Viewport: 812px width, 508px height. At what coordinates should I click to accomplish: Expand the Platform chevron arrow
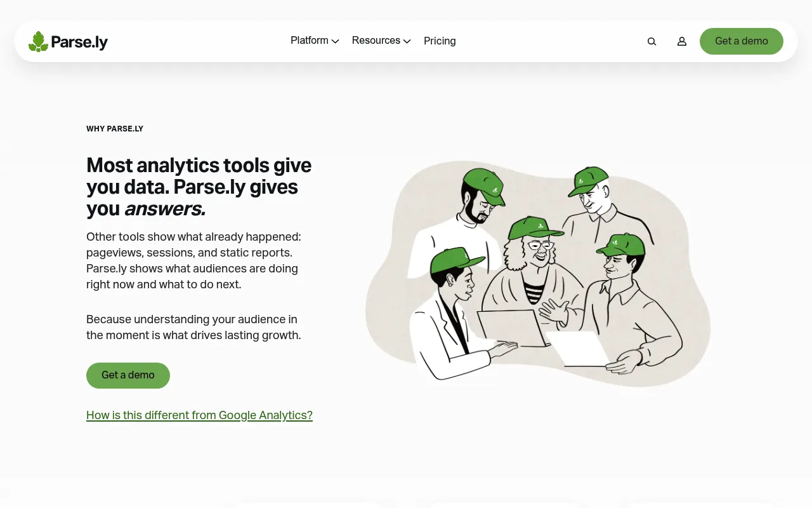point(336,41)
